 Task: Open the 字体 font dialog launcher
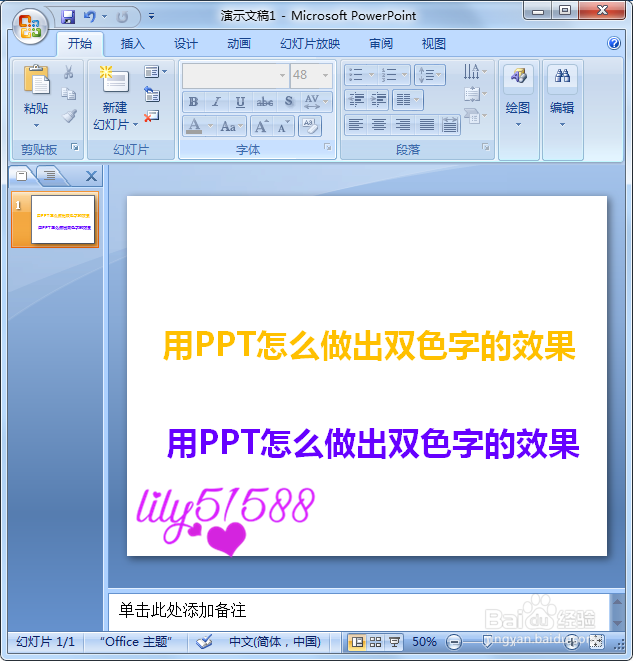coord(327,147)
